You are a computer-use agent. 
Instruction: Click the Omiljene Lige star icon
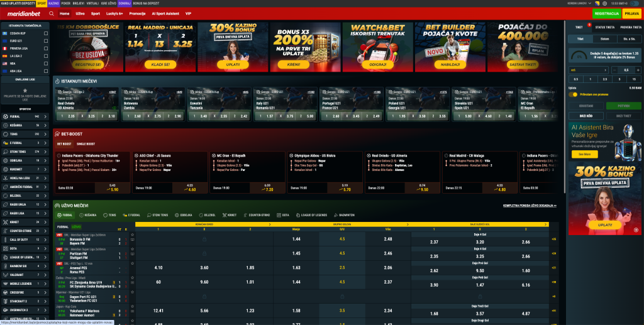coord(25,91)
